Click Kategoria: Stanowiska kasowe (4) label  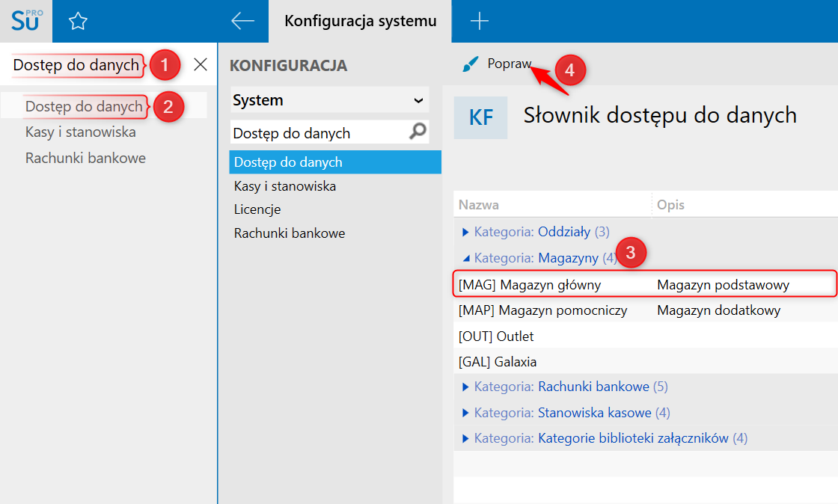click(572, 413)
